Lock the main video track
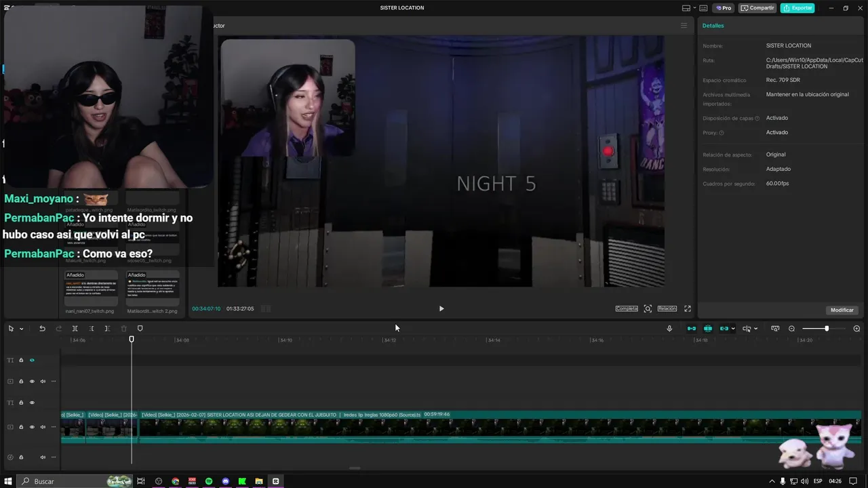The image size is (868, 488). coord(21,427)
